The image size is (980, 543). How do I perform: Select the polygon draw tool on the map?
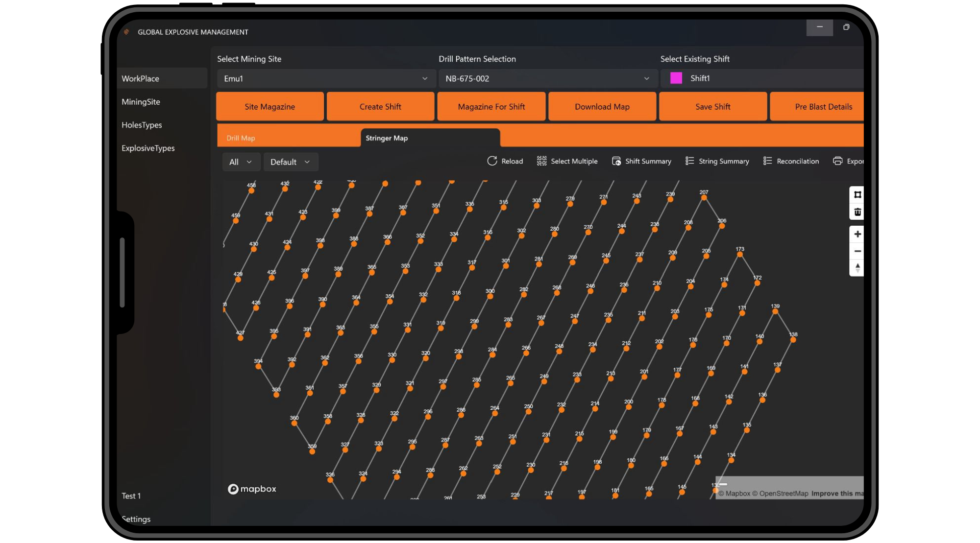click(x=857, y=194)
